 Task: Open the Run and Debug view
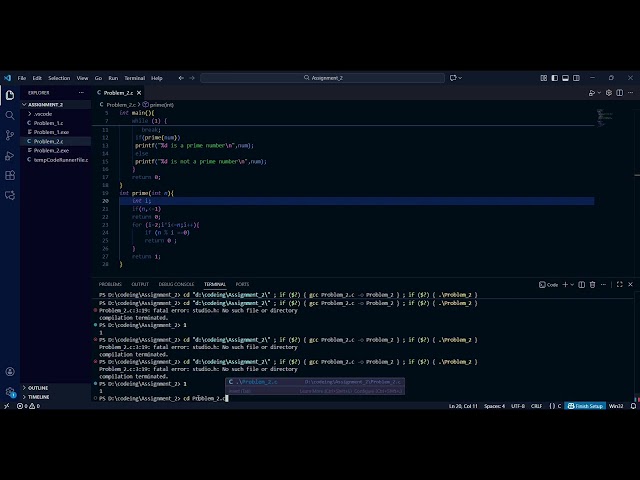(x=10, y=156)
